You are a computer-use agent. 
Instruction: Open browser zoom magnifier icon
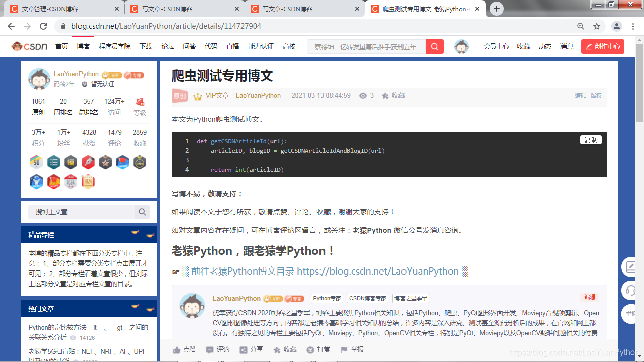[581, 26]
